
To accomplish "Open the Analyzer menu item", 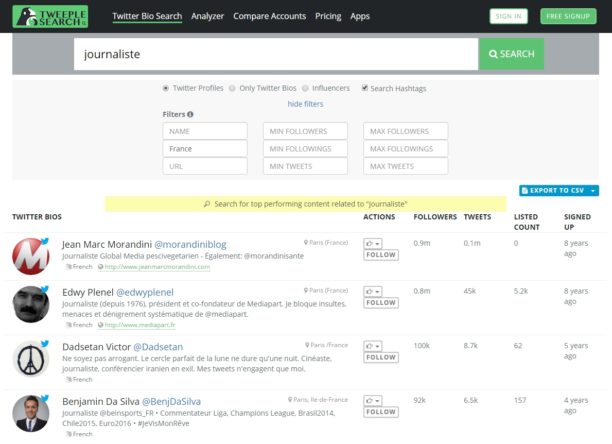I will 207,16.
